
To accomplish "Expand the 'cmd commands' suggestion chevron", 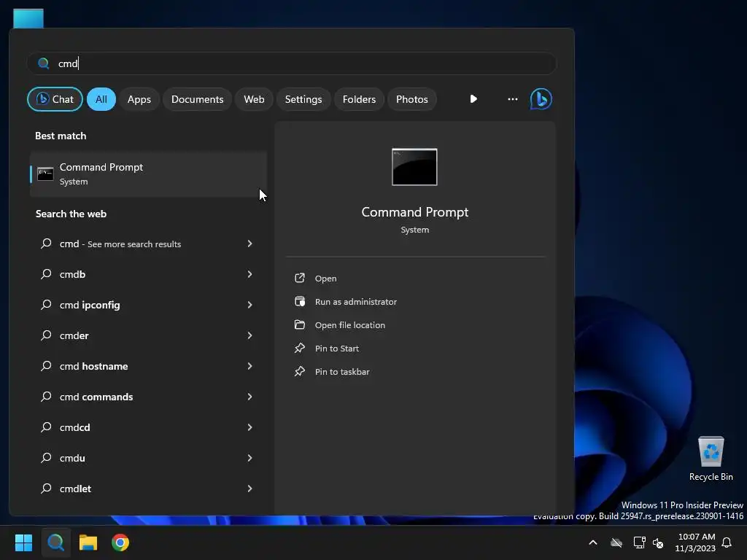I will click(x=249, y=397).
